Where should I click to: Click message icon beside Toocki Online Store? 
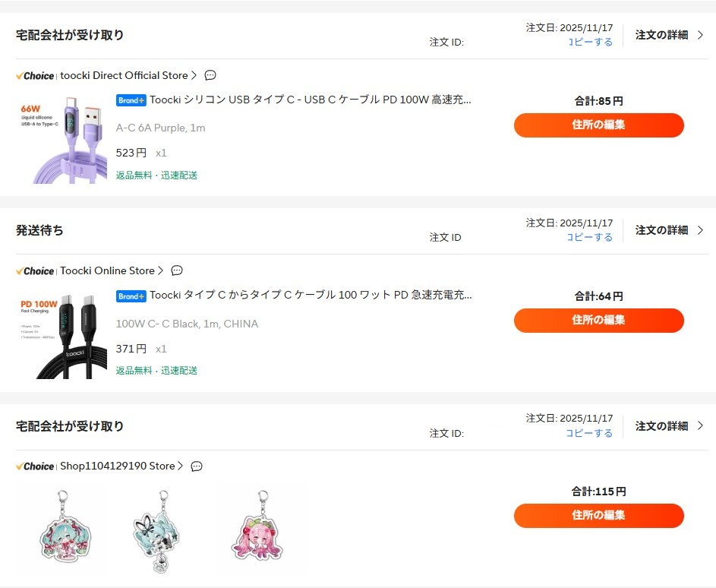click(x=177, y=270)
